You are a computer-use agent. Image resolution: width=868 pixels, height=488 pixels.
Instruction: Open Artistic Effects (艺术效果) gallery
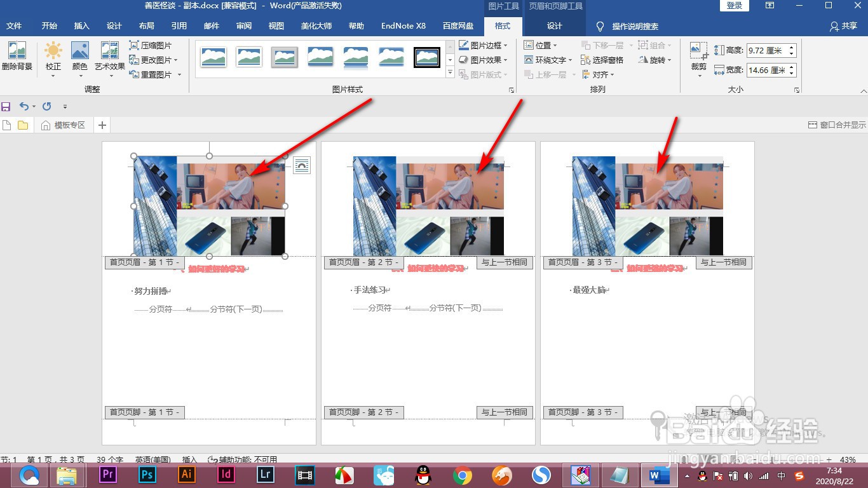pos(110,60)
